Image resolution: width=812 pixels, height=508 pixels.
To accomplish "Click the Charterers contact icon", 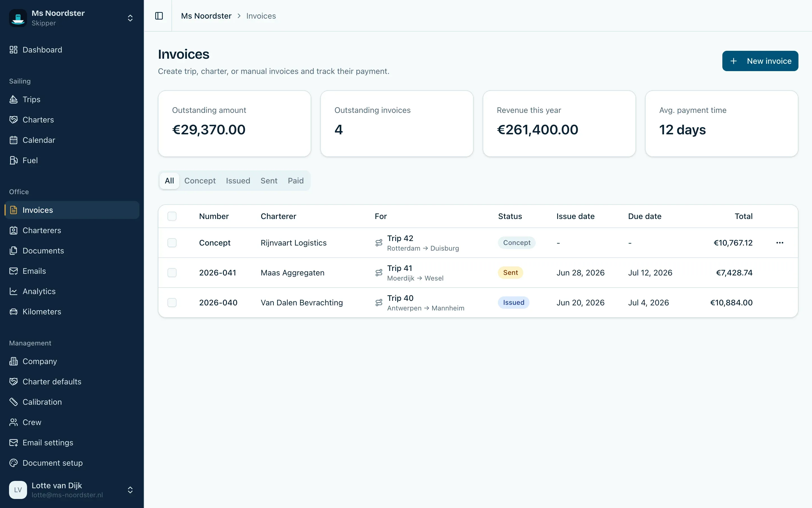I will pos(14,231).
